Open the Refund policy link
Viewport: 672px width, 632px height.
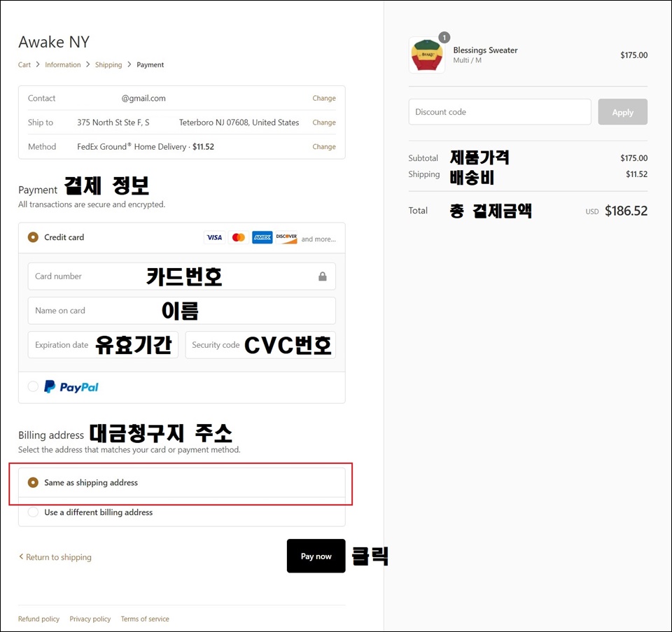coord(38,619)
